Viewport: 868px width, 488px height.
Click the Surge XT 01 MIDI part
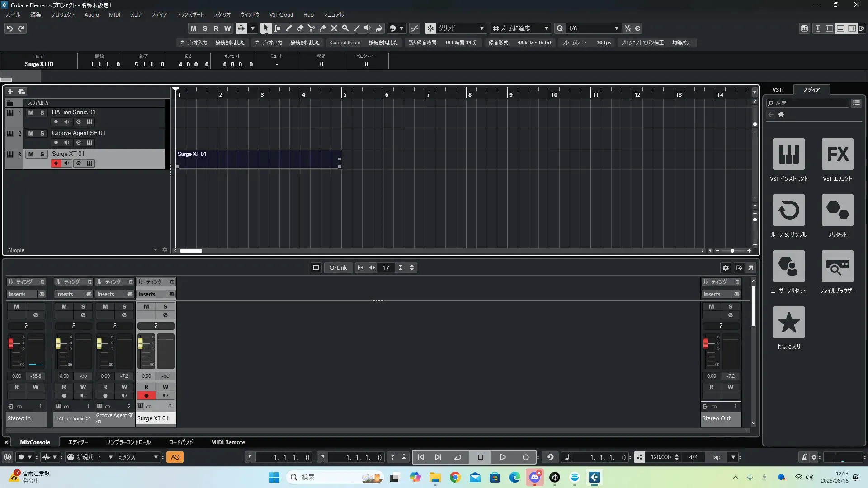click(x=258, y=160)
